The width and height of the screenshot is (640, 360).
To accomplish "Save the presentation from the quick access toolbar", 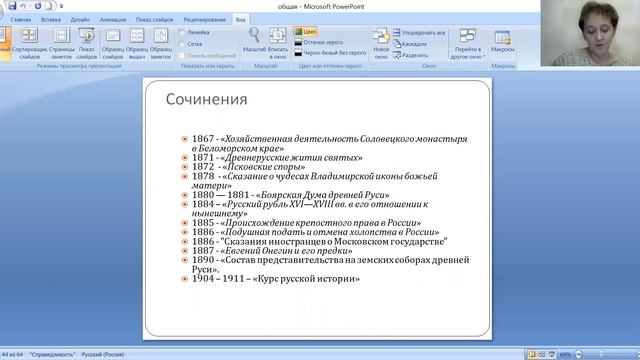I will pos(12,6).
